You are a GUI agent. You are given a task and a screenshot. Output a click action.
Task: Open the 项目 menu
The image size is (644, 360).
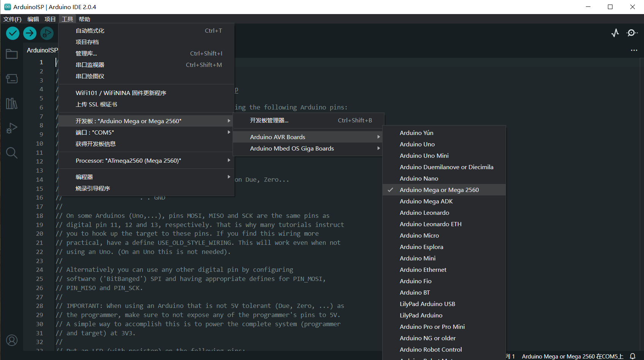point(50,19)
